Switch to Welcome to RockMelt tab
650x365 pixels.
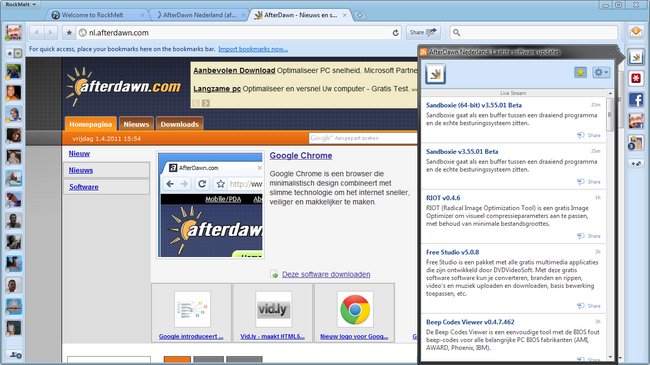tap(93, 15)
